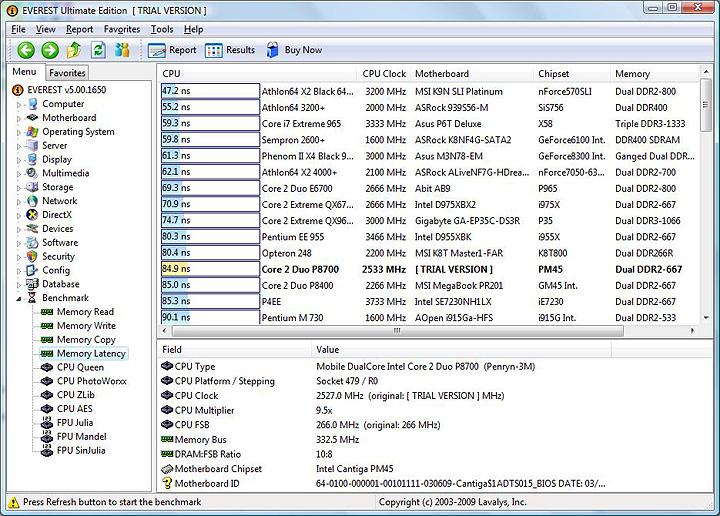Viewport: 720px width, 516px height.
Task: Expand the Server tree node
Action: click(19, 146)
